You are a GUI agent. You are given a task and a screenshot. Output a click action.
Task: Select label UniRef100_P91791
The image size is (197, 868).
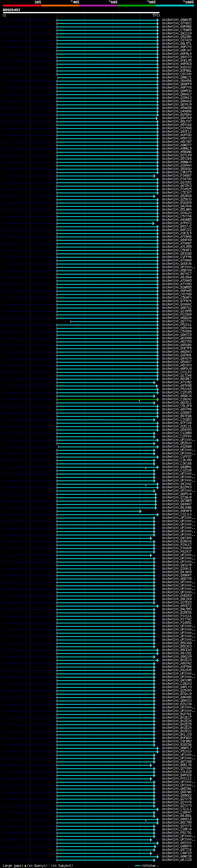click(x=177, y=833)
